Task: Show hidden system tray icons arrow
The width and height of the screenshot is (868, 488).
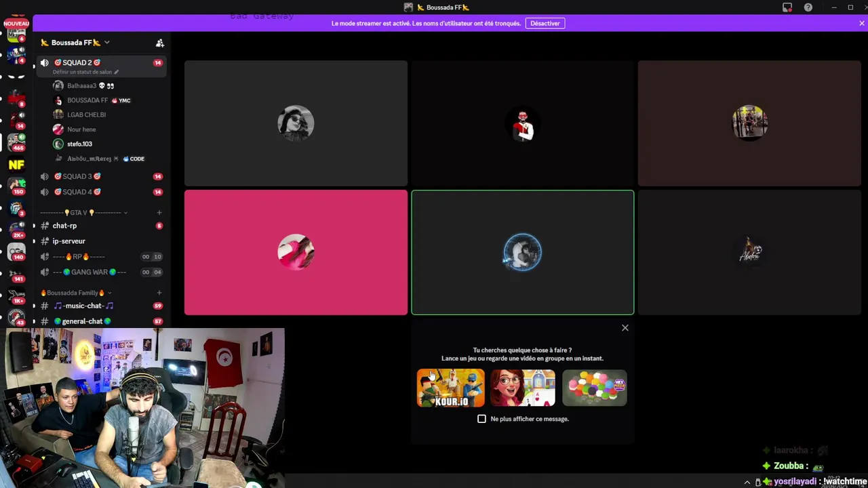Action: click(x=747, y=483)
